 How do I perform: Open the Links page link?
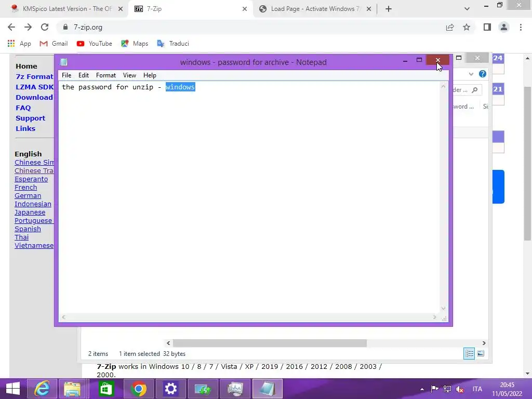25,129
